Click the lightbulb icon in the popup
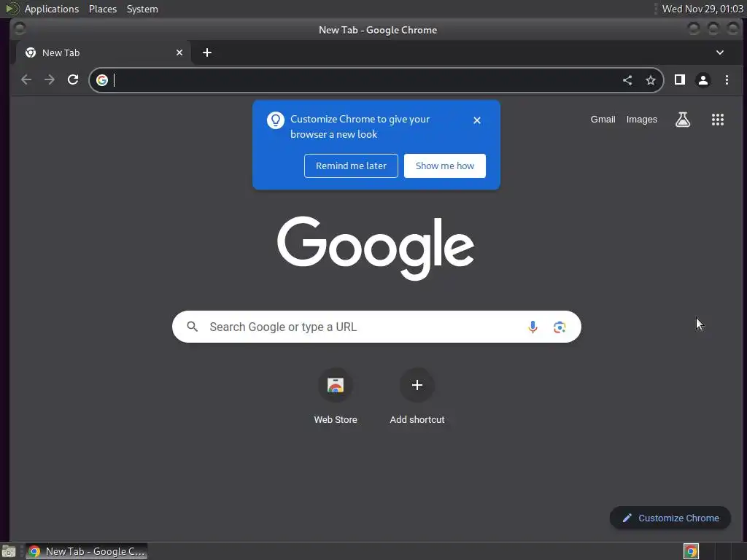747x560 pixels. coord(275,120)
